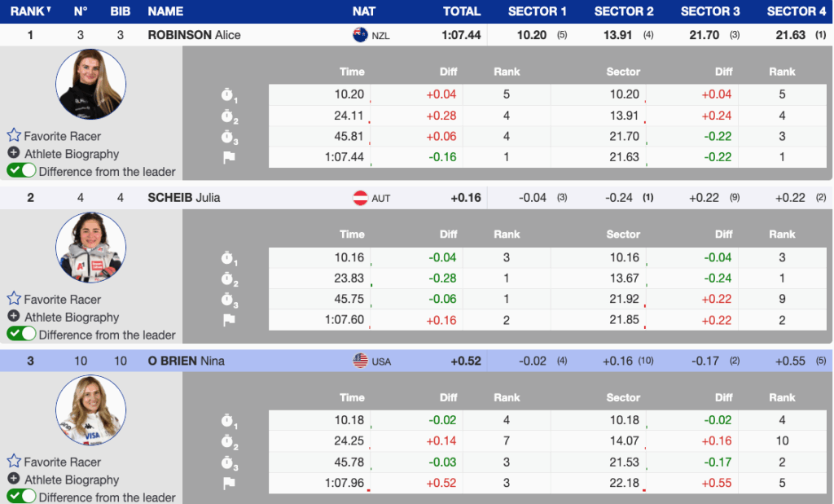Switch off O Brien's leader difference toggle
Screen dimensions: 834x504
(x=22, y=497)
